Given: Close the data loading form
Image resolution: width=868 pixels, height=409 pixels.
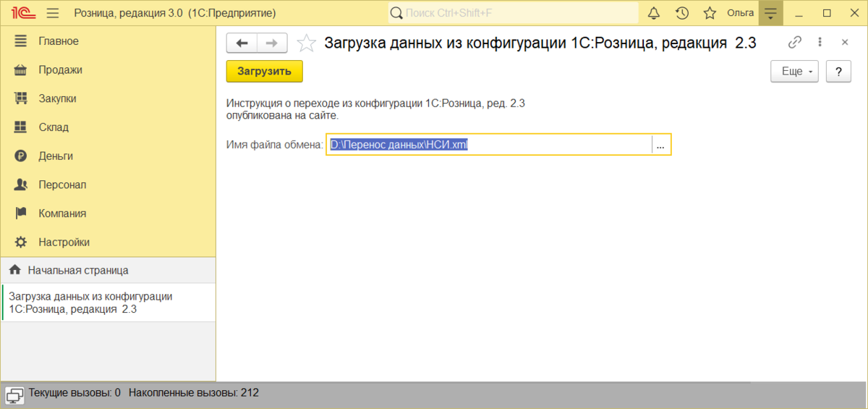Looking at the screenshot, I should 844,42.
